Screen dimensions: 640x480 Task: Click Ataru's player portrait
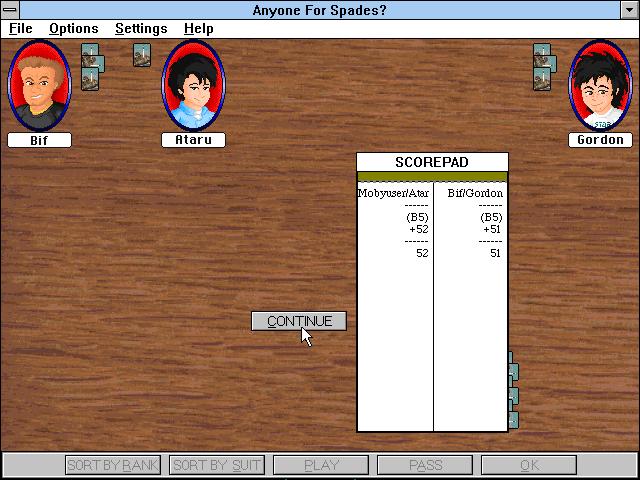193,85
